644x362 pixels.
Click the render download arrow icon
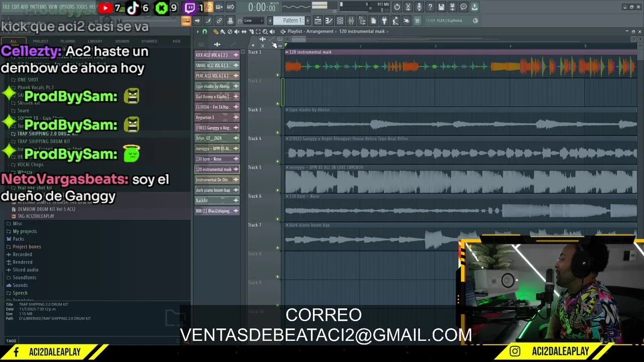474,7
